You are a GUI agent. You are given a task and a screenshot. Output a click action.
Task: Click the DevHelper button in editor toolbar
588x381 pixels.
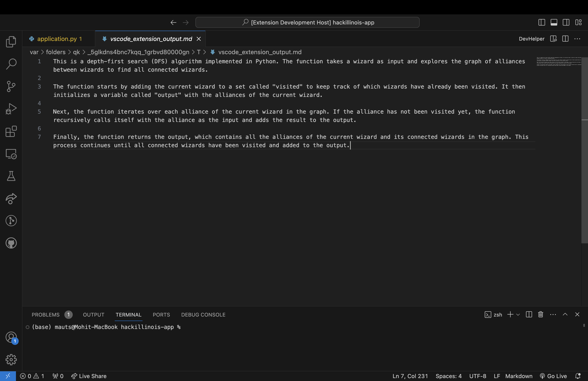pyautogui.click(x=531, y=39)
